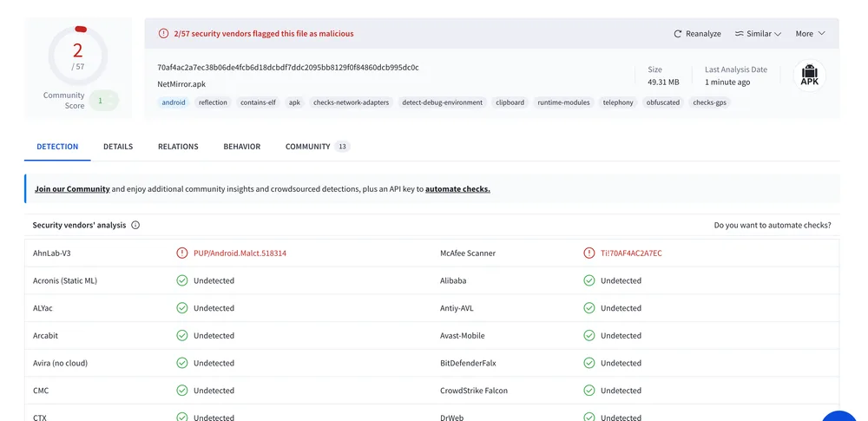Click green check icon for Arcabit row
The height and width of the screenshot is (421, 868).
pyautogui.click(x=182, y=336)
